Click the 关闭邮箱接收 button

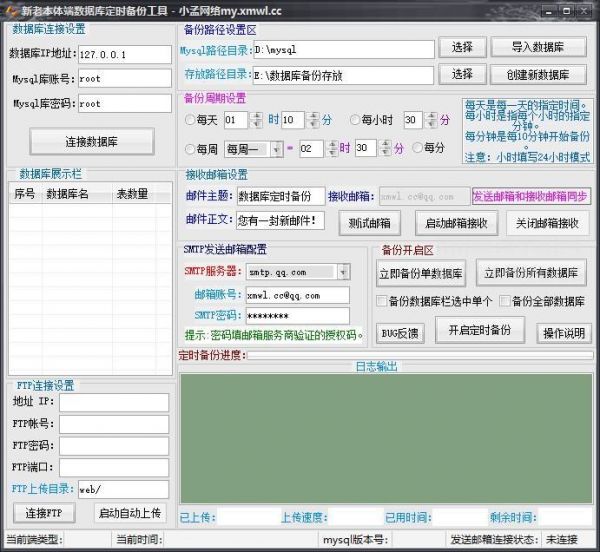(x=547, y=223)
